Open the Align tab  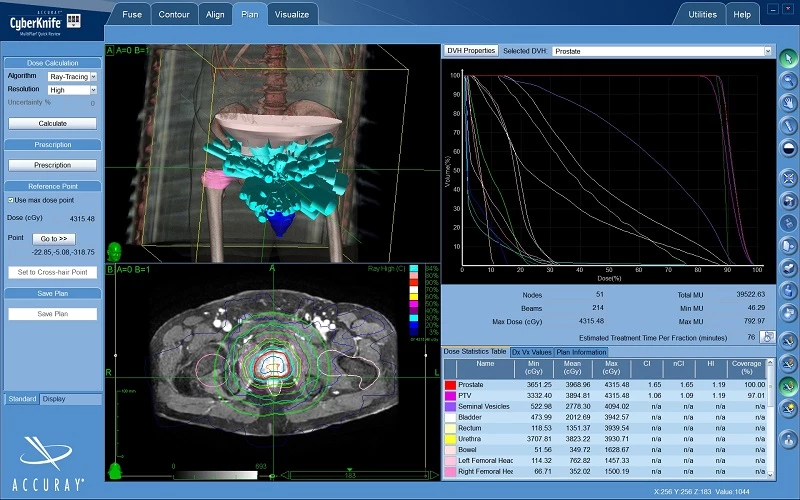tap(215, 14)
